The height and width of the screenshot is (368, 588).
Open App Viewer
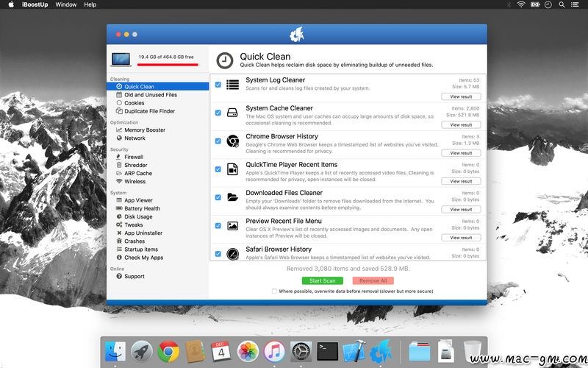[135, 200]
